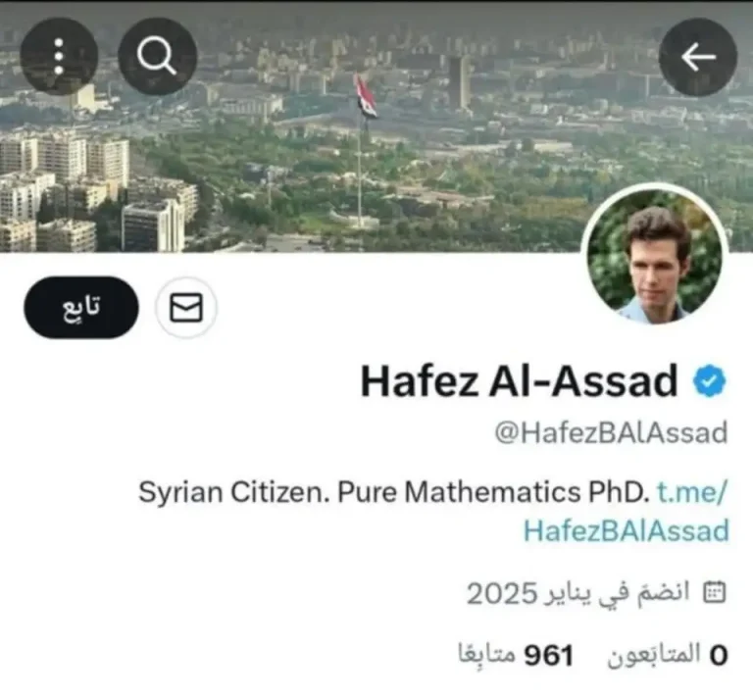Viewport: 753px width, 700px height.
Task: Click the Pure Mathematics PhD text
Action: [491, 492]
